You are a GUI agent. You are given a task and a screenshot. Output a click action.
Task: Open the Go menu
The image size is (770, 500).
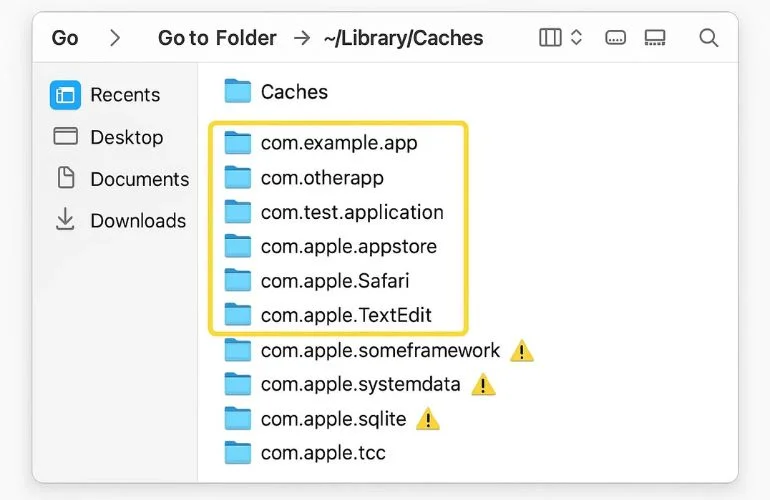pos(65,38)
